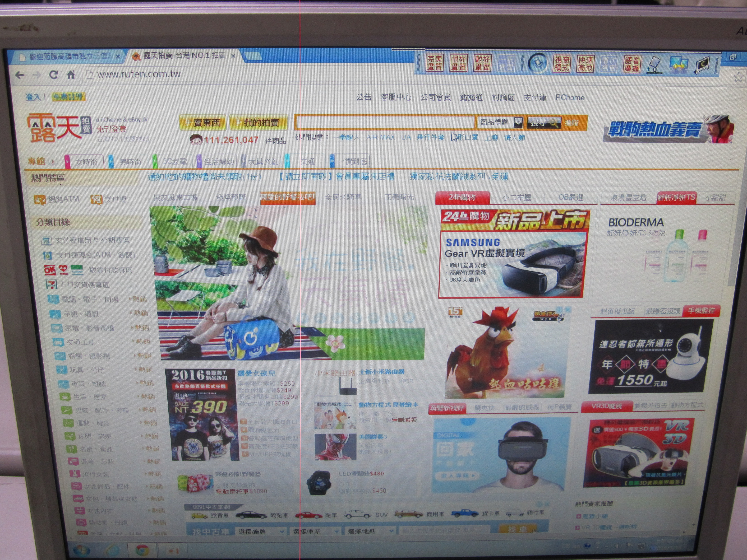Click the www.ruten.com.tw address bar
This screenshot has width=747, height=560.
click(x=139, y=74)
